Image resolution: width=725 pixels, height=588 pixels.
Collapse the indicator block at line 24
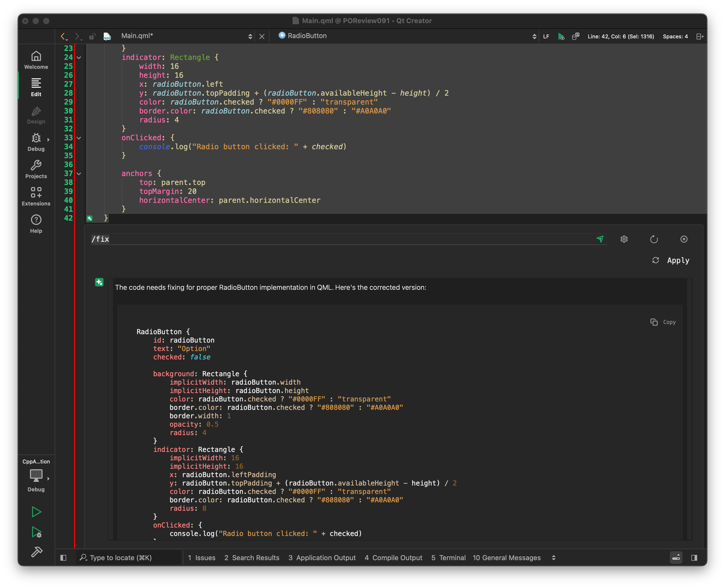pyautogui.click(x=79, y=58)
